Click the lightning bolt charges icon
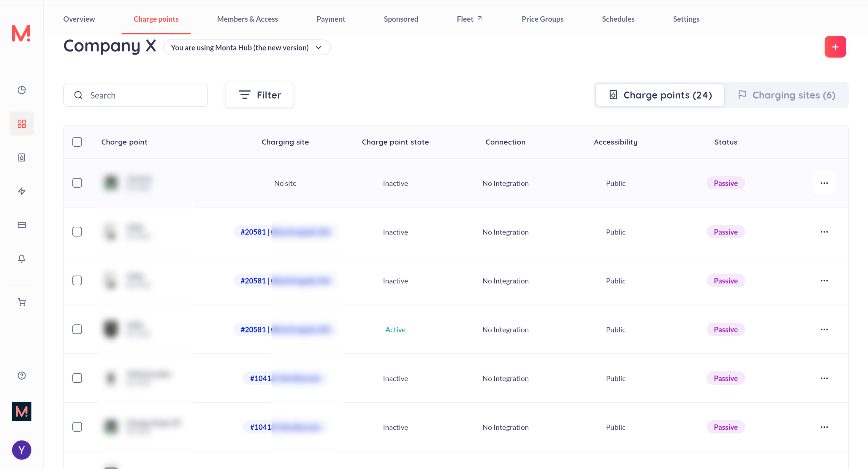This screenshot has height=469, width=868. (22, 191)
